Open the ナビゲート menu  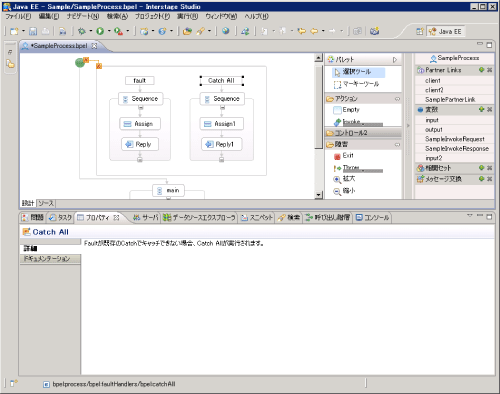click(82, 16)
